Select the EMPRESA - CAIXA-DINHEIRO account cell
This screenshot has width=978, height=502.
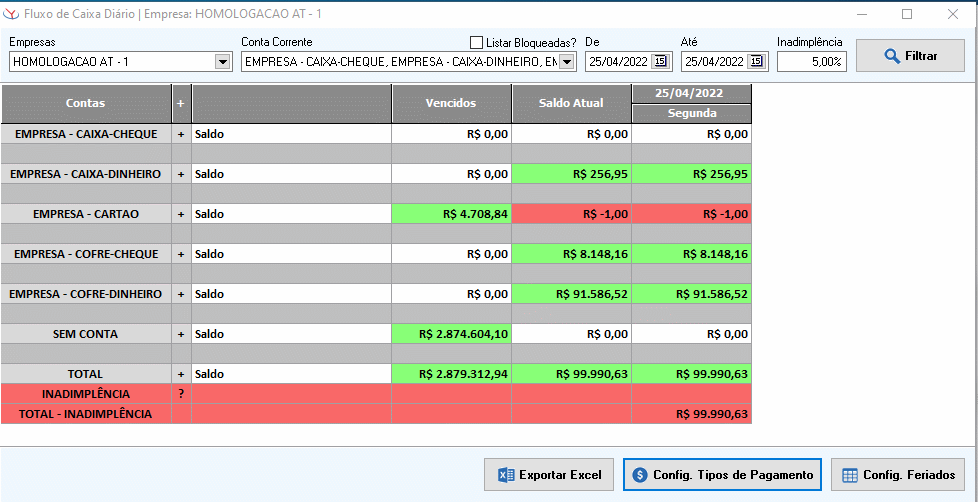pyautogui.click(x=86, y=174)
